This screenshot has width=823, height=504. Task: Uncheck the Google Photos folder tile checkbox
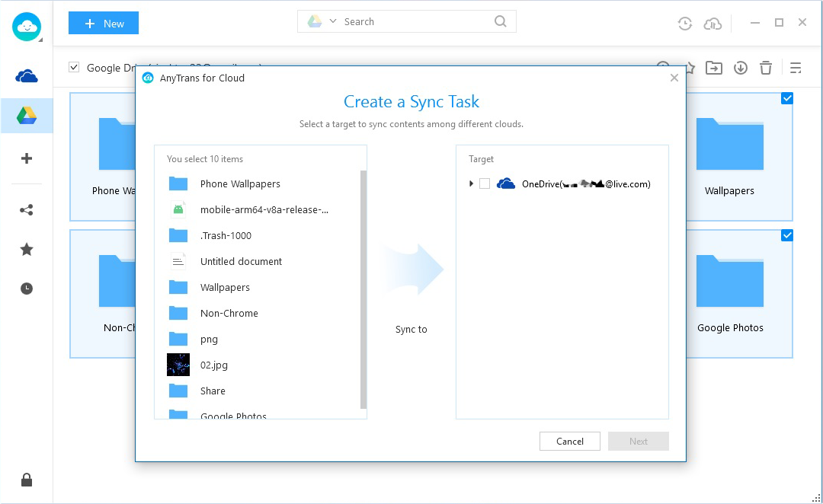[786, 235]
